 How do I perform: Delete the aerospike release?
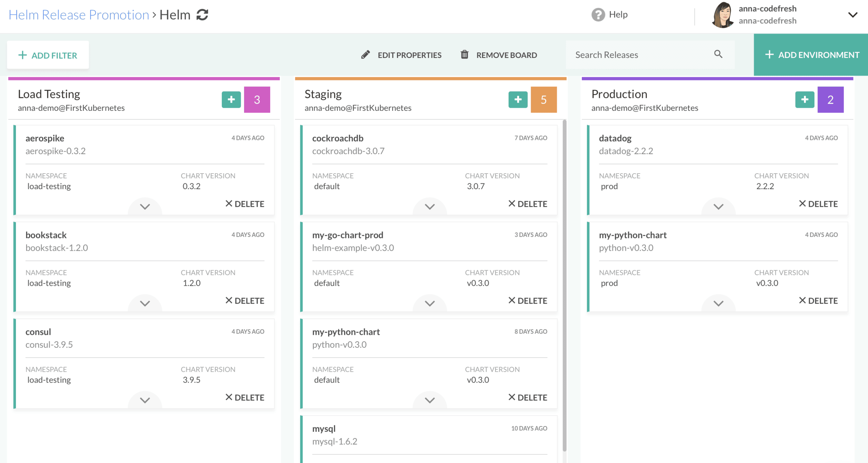point(245,204)
